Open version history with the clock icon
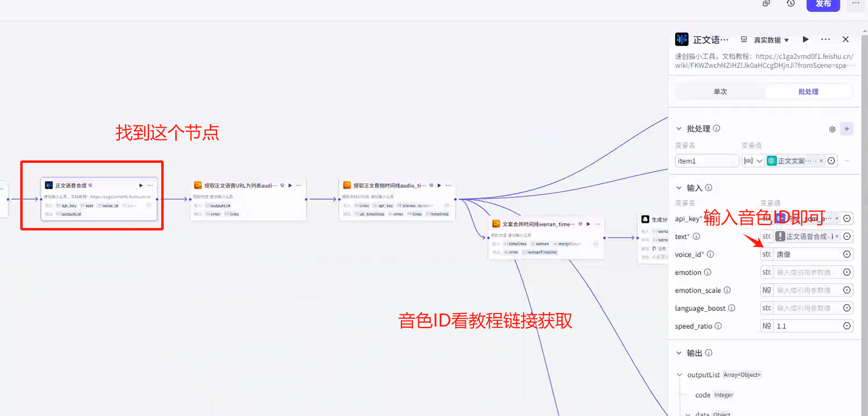The width and height of the screenshot is (868, 416). click(790, 3)
